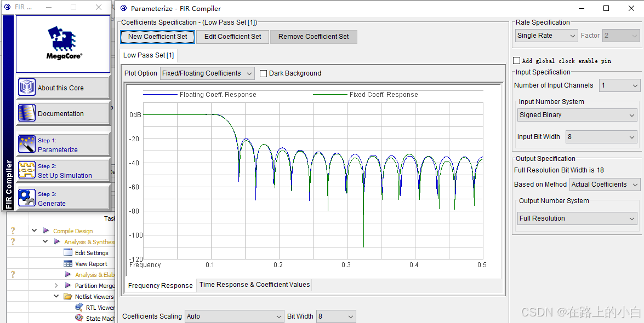Open the Output Number System dropdown
The height and width of the screenshot is (323, 644).
click(577, 218)
